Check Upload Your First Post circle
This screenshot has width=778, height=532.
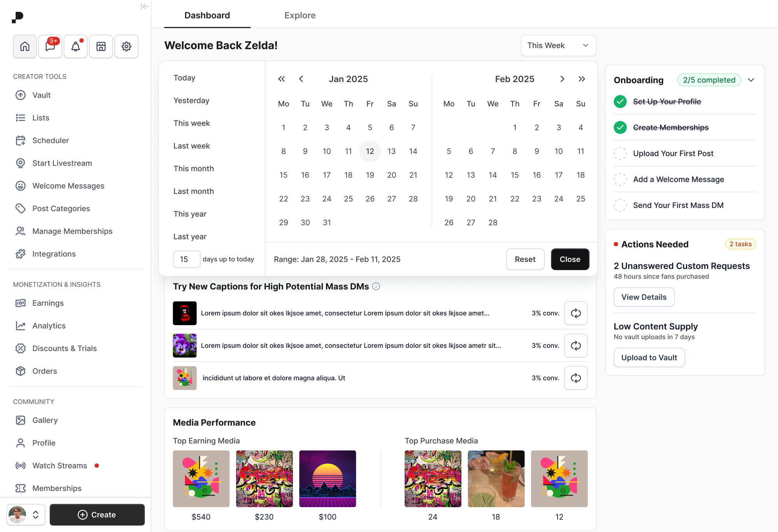coord(620,153)
